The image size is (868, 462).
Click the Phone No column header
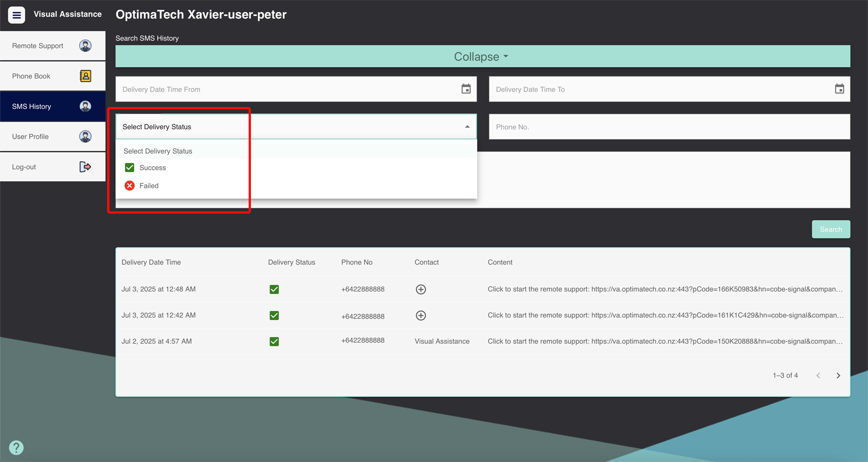(x=357, y=262)
